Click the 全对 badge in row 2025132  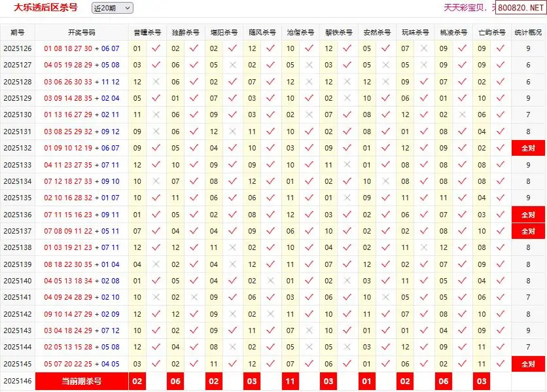[528, 148]
